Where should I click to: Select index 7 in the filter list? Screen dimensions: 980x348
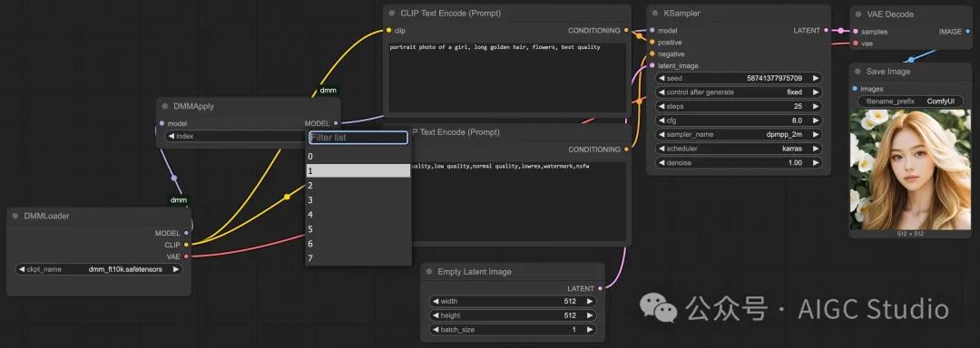point(358,258)
